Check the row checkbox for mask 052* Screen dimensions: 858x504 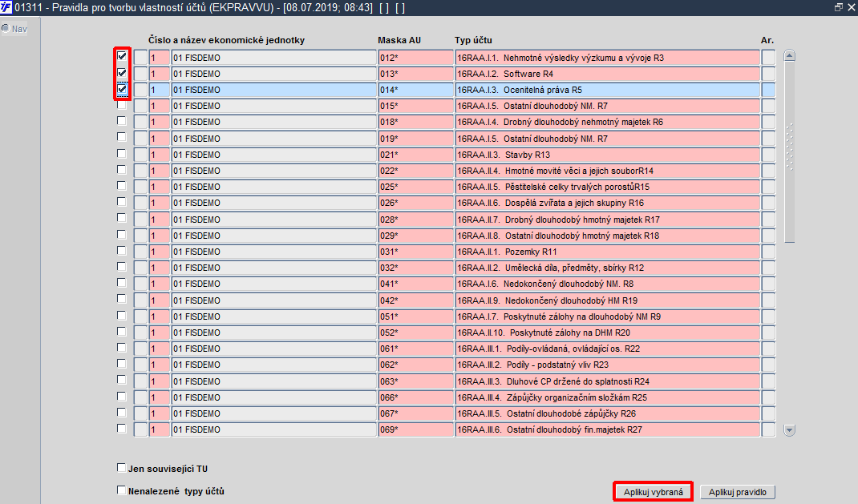[x=121, y=331]
